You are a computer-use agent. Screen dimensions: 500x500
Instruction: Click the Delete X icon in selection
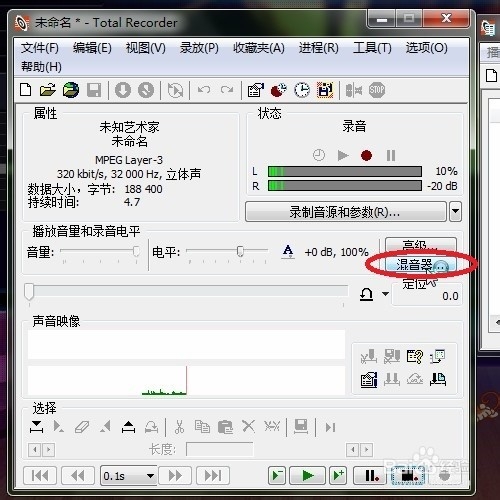point(248,426)
